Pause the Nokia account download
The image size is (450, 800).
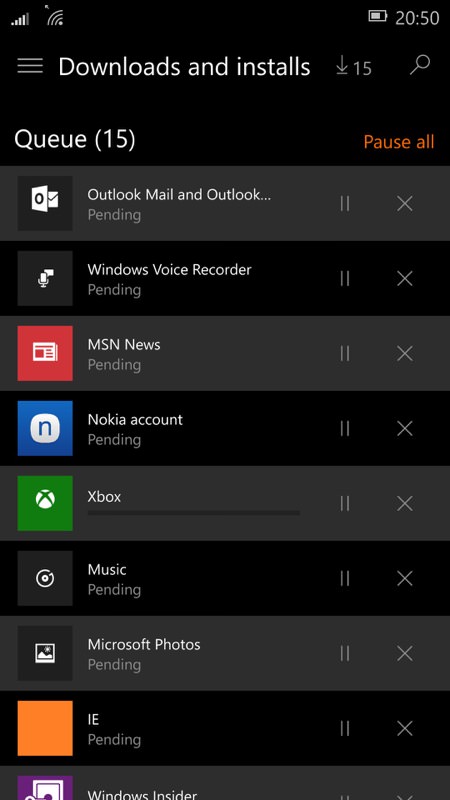tap(345, 429)
